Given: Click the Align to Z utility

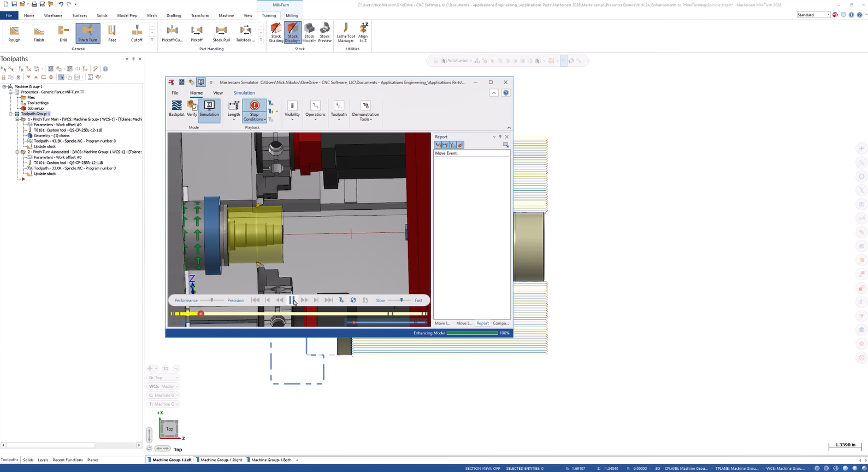Looking at the screenshot, I should pos(363,33).
